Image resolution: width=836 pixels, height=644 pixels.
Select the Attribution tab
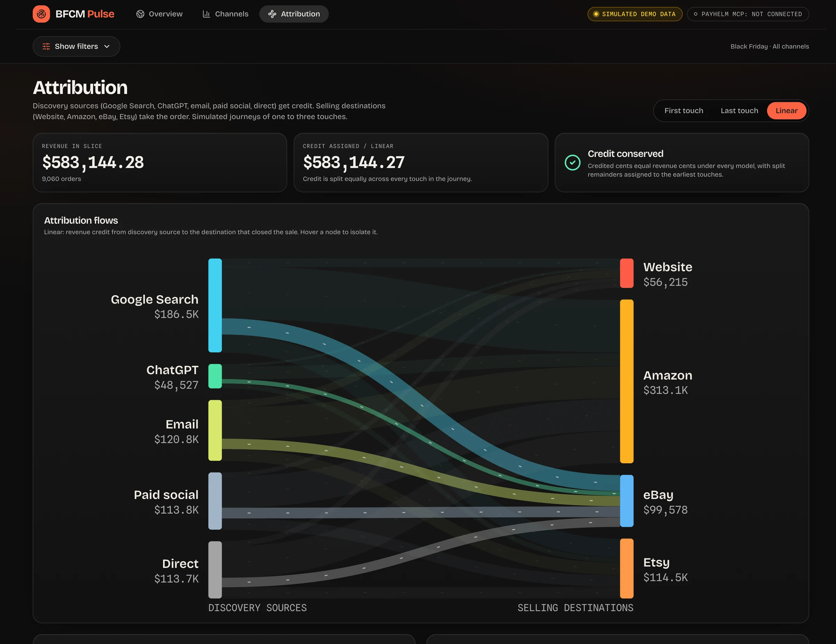294,14
